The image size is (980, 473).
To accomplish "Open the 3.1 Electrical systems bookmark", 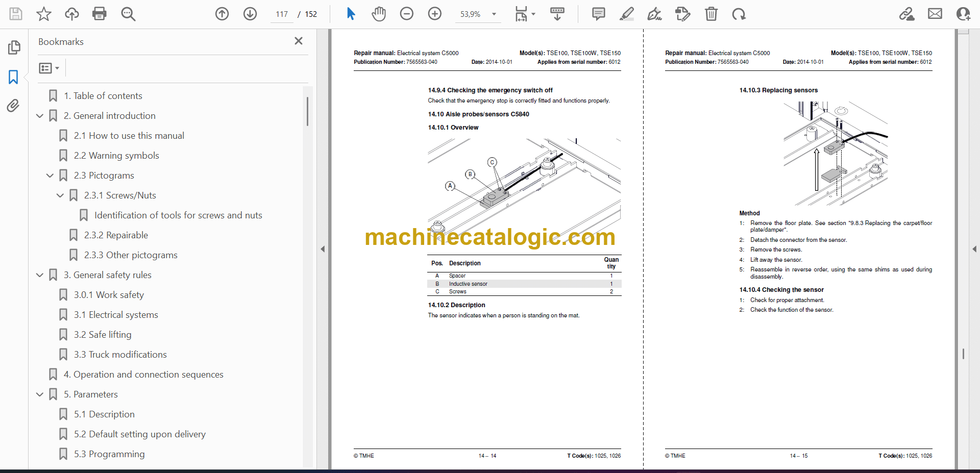I will pyautogui.click(x=116, y=315).
